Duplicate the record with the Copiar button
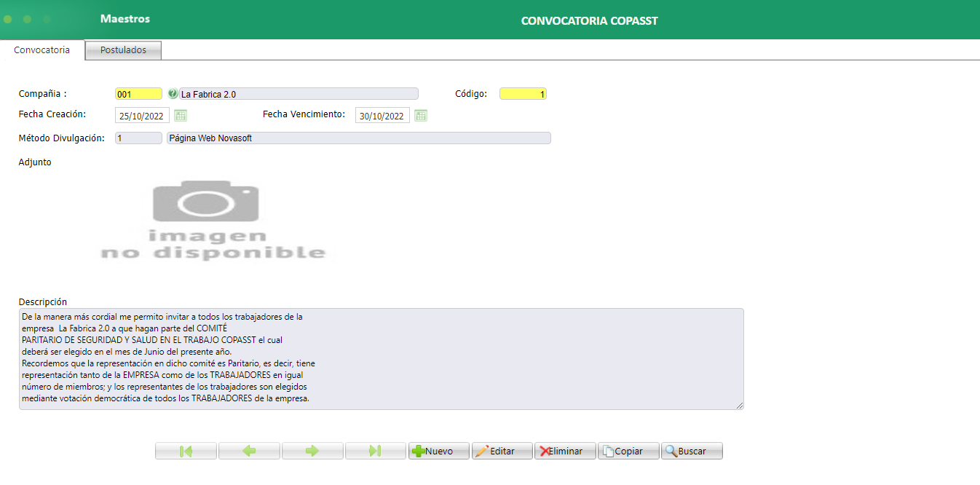 click(x=628, y=450)
